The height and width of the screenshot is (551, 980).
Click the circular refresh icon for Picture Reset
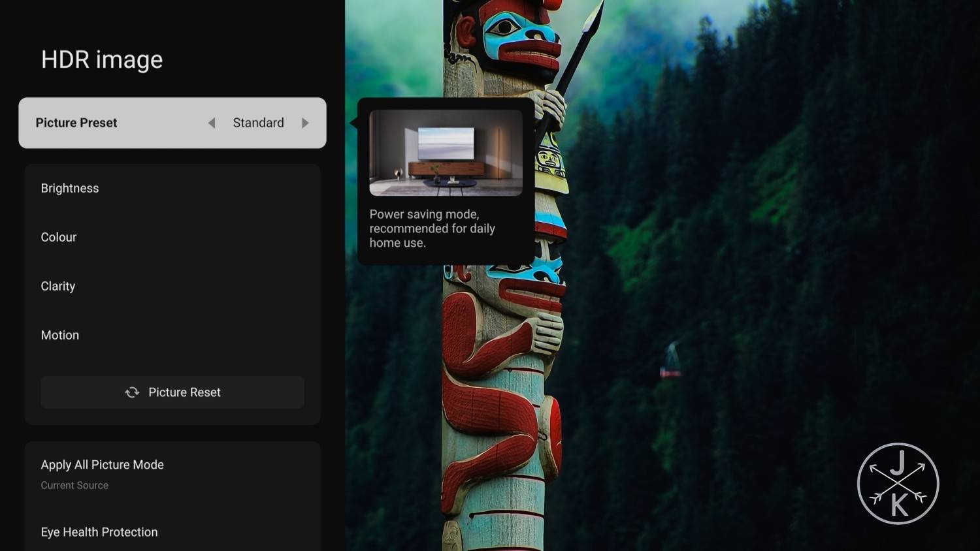coord(132,392)
